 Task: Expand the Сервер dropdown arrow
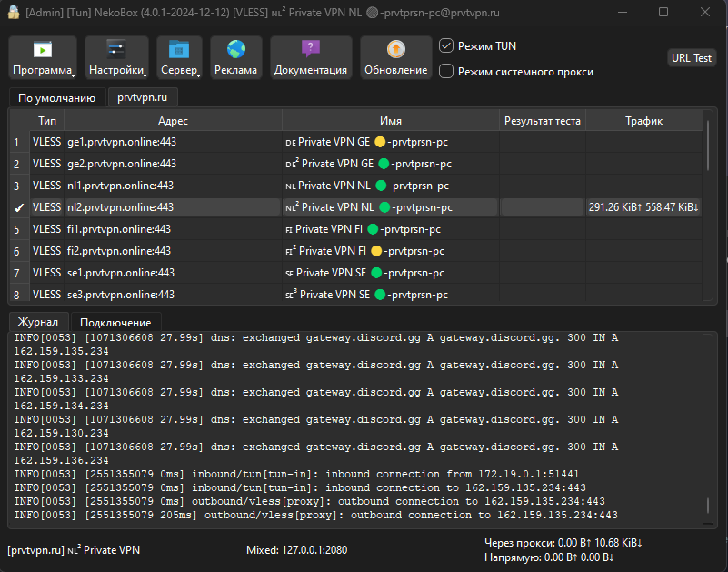(x=199, y=75)
